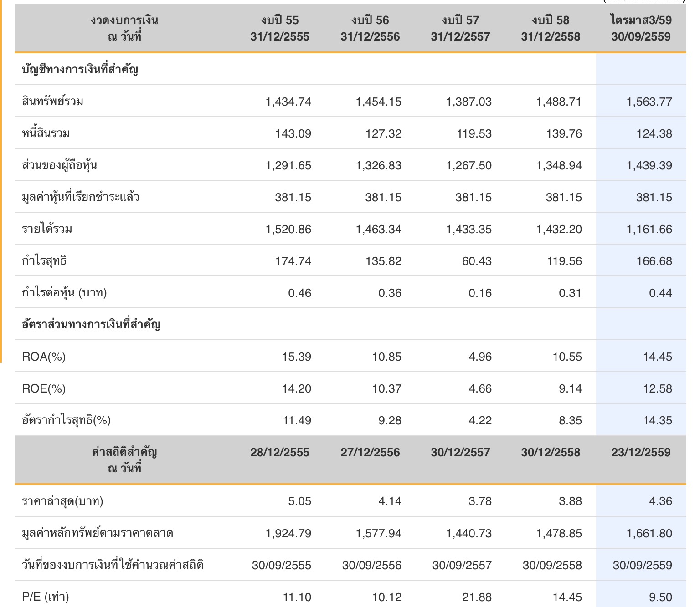
Task: Click P/E value 21.88
Action: 477,597
